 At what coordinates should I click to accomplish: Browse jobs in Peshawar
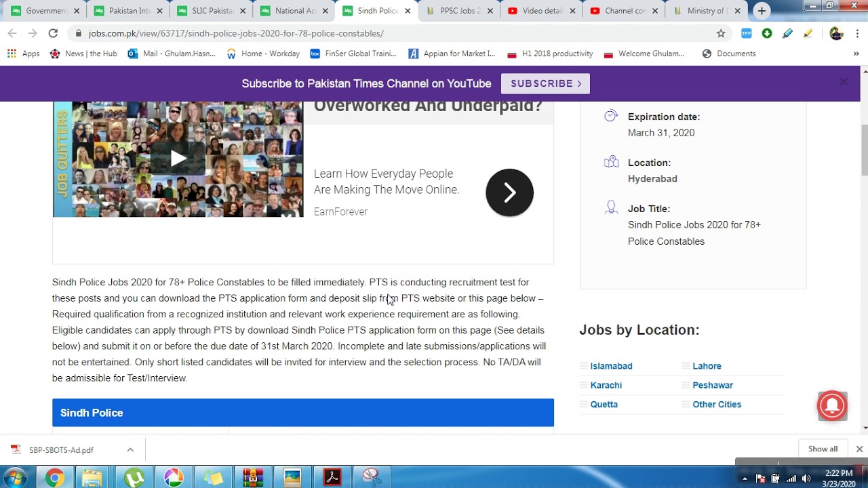click(x=713, y=385)
